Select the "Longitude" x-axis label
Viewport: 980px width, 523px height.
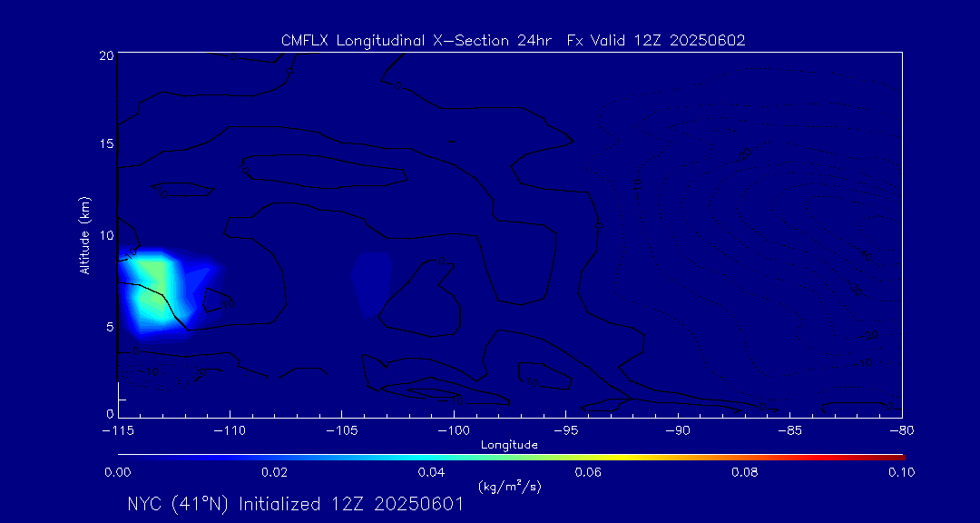point(509,446)
